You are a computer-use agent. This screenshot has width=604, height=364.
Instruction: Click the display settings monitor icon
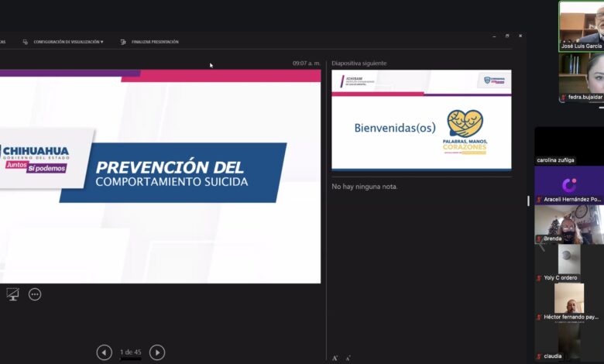(x=25, y=42)
